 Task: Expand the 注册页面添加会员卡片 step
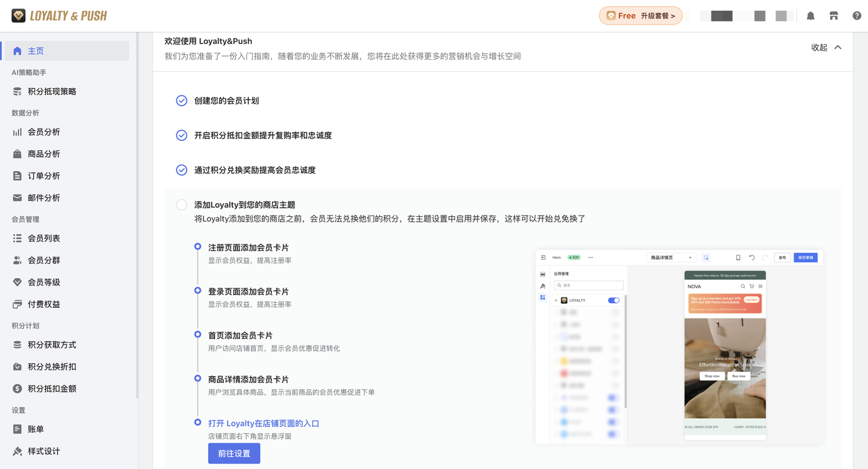pos(248,247)
